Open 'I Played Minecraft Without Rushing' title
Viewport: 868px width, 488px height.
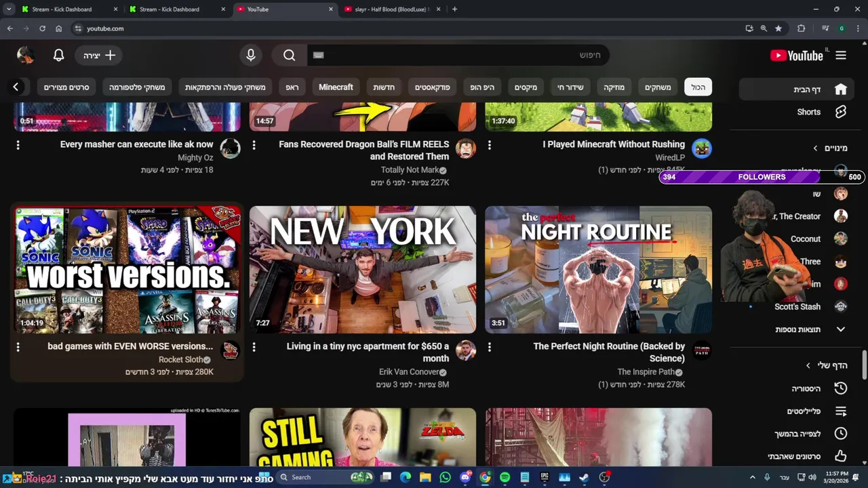(x=614, y=144)
